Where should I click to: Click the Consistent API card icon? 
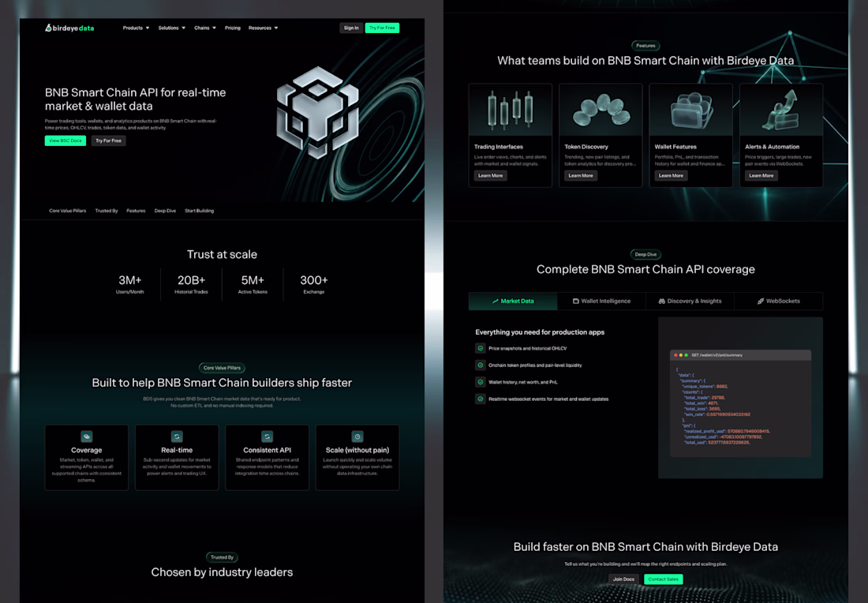click(x=267, y=436)
